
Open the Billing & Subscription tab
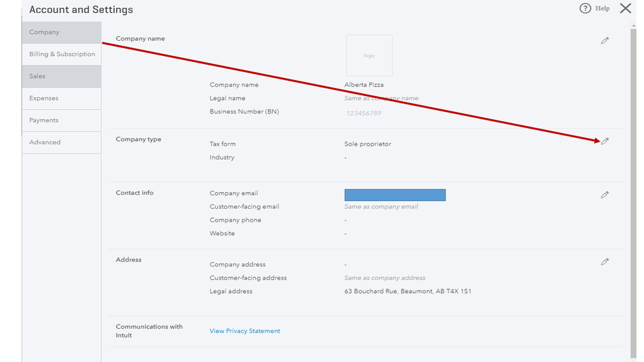(61, 54)
